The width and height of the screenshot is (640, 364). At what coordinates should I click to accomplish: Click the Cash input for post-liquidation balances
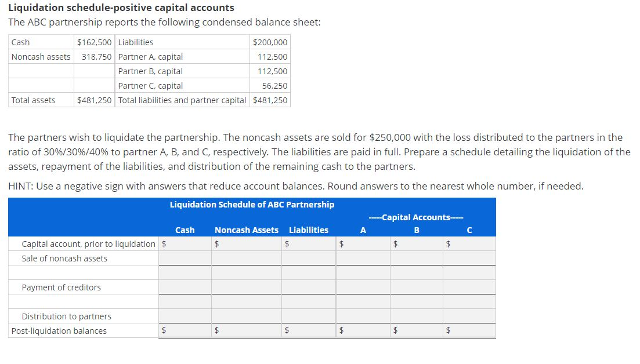(185, 330)
